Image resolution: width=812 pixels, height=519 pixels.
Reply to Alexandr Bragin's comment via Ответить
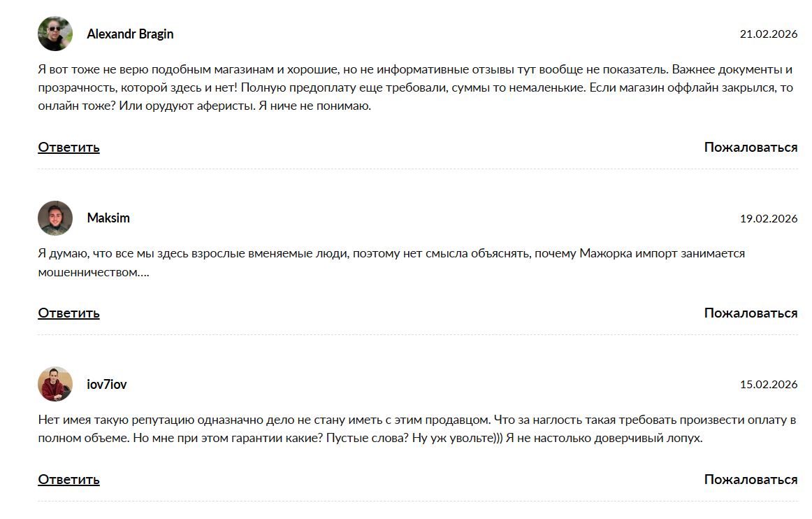pos(68,148)
